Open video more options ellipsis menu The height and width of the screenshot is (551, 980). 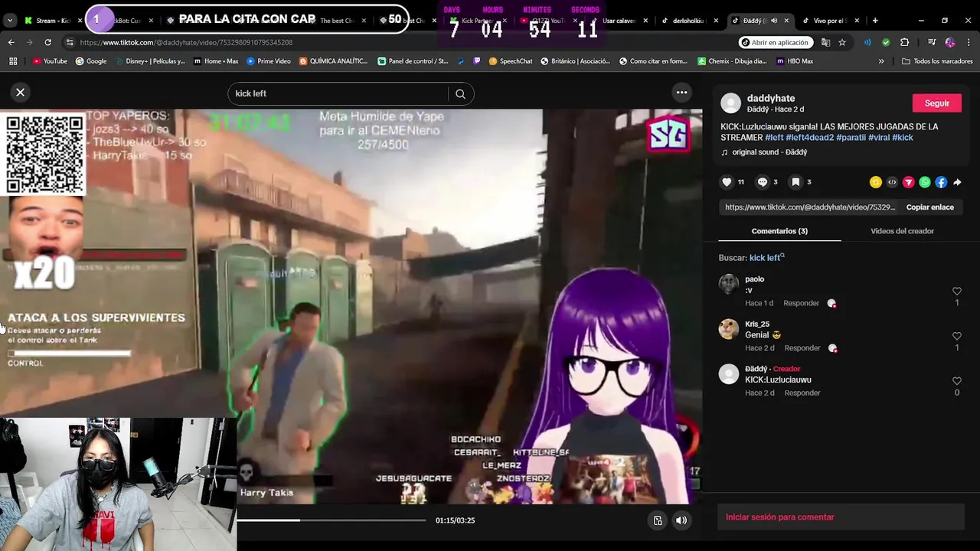(681, 93)
